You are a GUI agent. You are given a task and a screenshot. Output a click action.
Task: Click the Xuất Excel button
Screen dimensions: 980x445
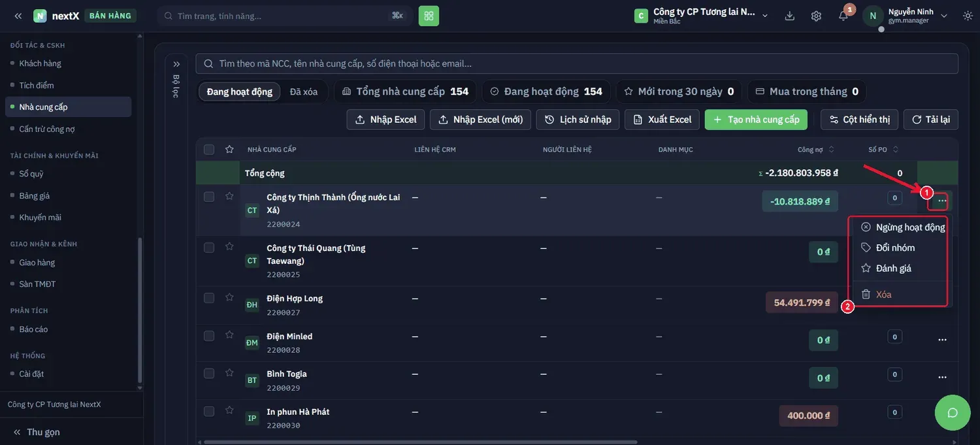662,120
